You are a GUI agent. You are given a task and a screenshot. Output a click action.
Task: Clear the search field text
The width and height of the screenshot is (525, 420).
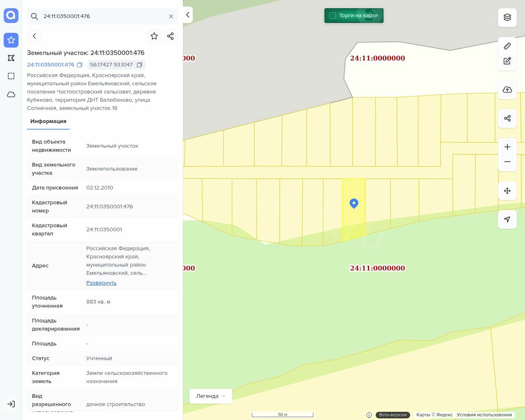coord(171,16)
